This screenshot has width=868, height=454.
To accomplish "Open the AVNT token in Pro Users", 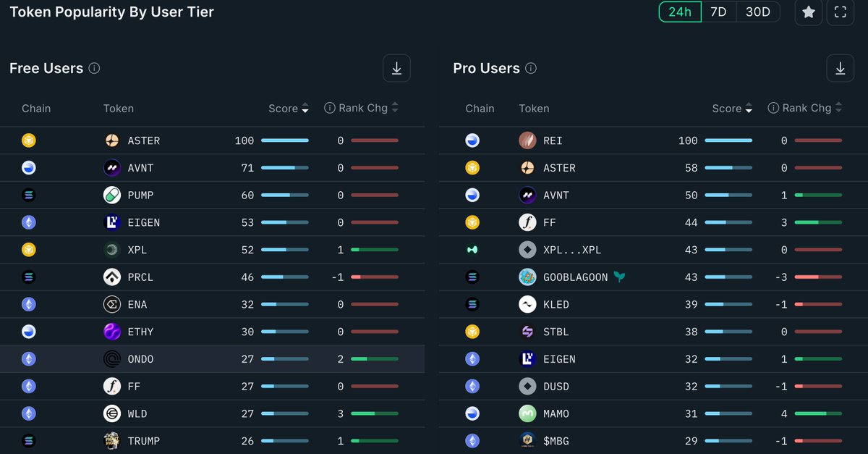I will click(x=556, y=196).
